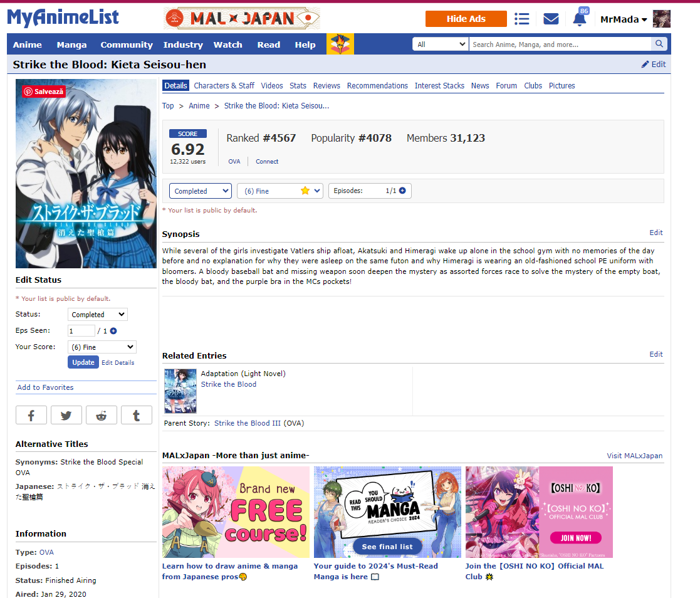Open the list view icon in header
This screenshot has height=598, width=700.
coord(521,19)
